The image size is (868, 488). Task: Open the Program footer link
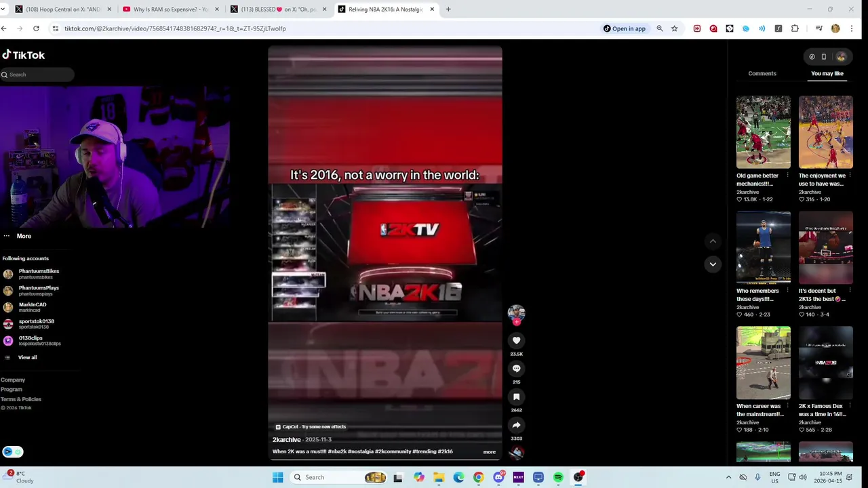pyautogui.click(x=12, y=390)
